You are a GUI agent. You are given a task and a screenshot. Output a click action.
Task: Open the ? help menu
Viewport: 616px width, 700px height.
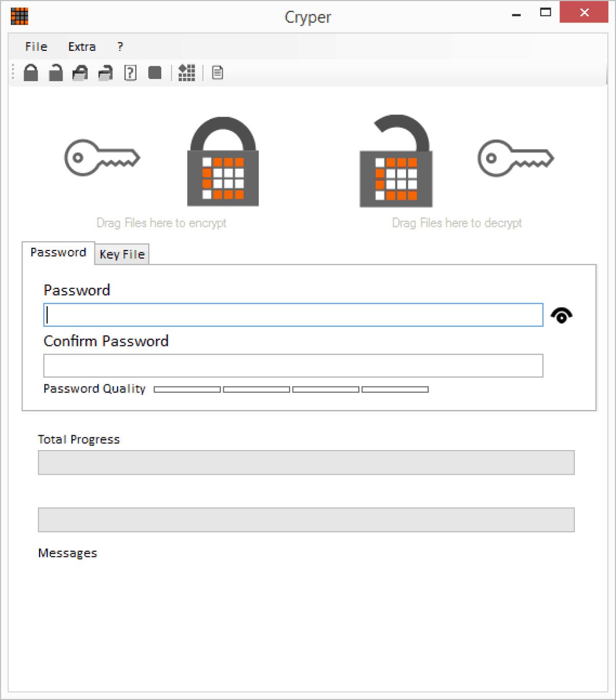click(x=120, y=47)
